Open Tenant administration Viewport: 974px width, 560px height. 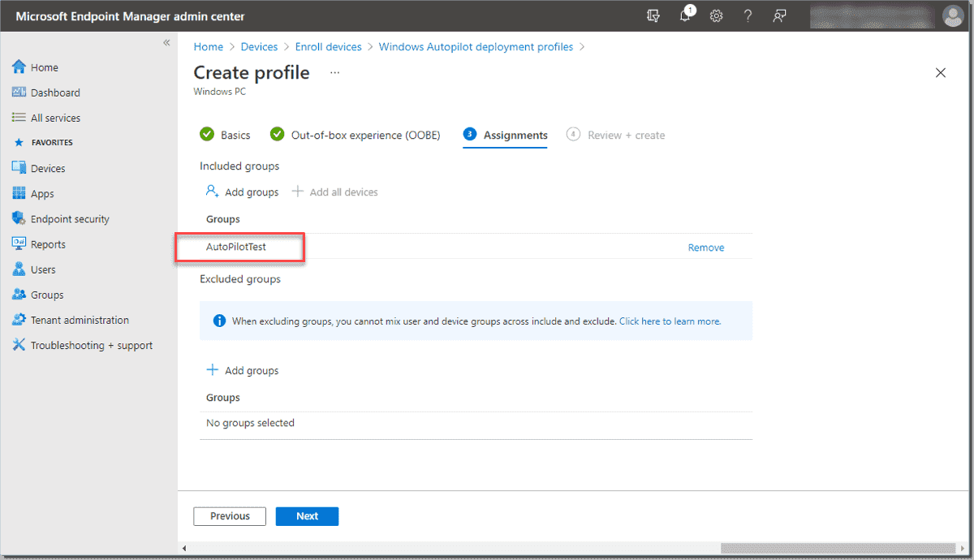click(x=79, y=319)
